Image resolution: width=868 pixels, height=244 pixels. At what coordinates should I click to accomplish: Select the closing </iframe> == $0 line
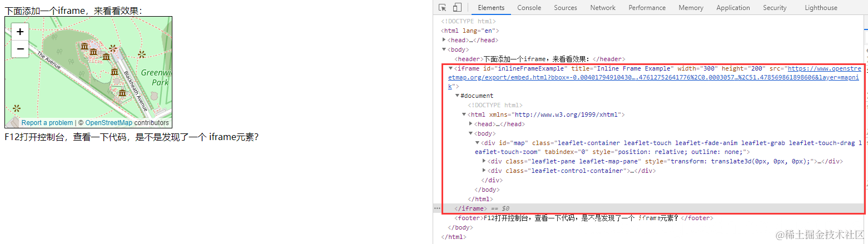click(482, 208)
